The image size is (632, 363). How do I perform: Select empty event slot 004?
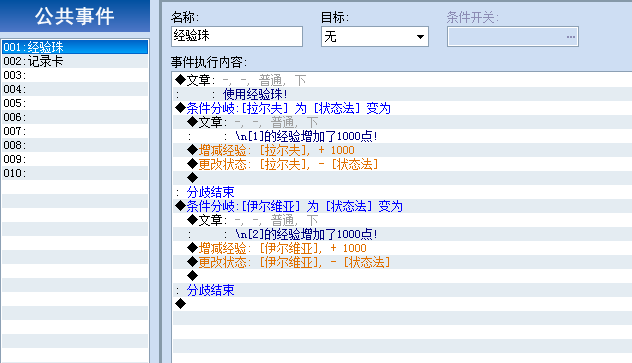click(75, 89)
